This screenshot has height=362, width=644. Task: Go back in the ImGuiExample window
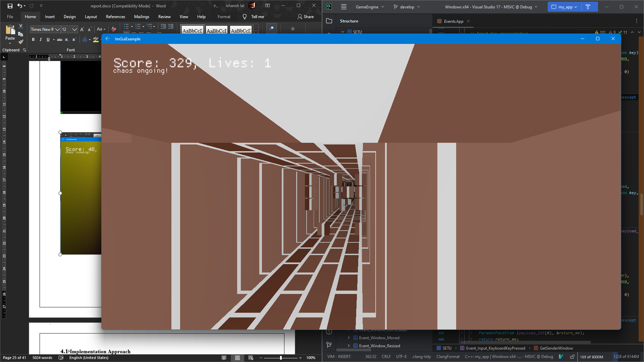(x=108, y=39)
